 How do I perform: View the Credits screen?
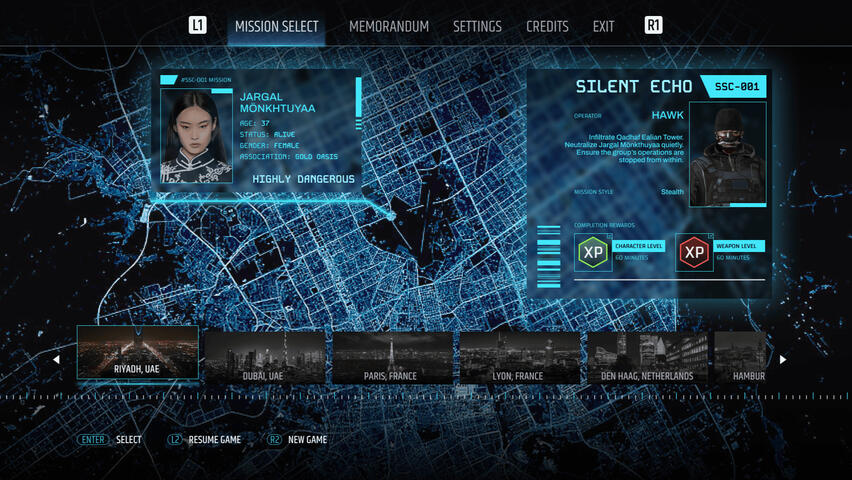(x=547, y=27)
